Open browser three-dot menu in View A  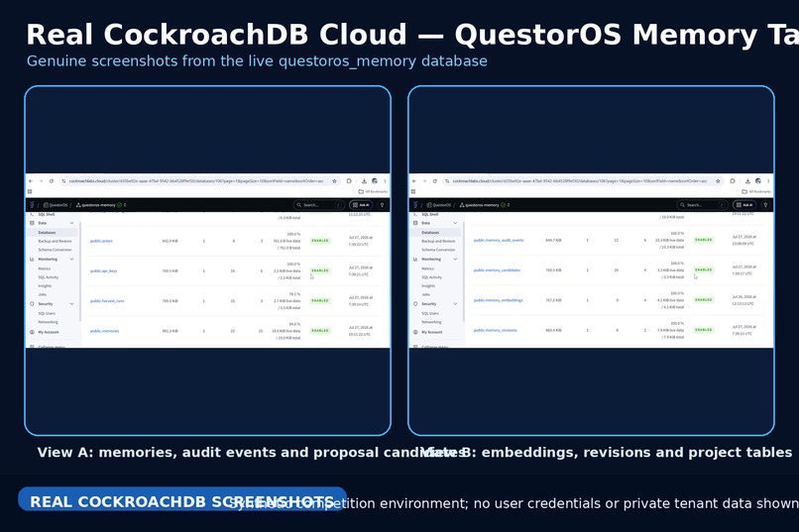point(385,180)
